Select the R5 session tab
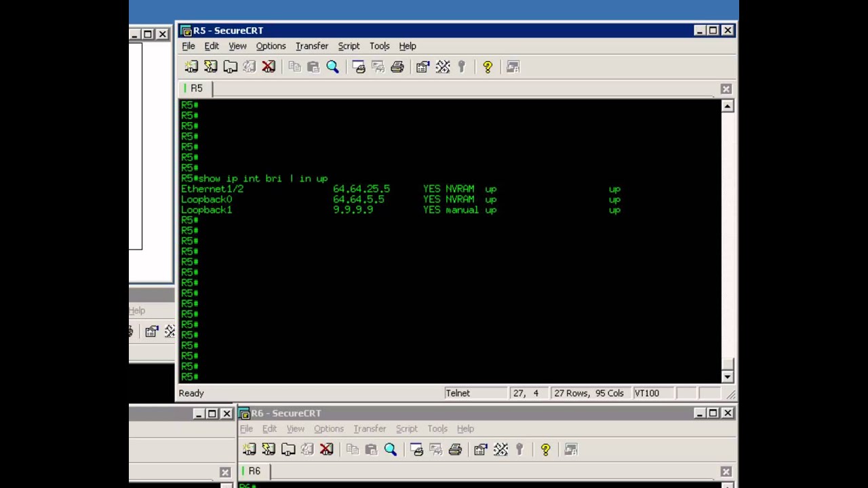Viewport: 868px width, 488px height. [x=196, y=88]
